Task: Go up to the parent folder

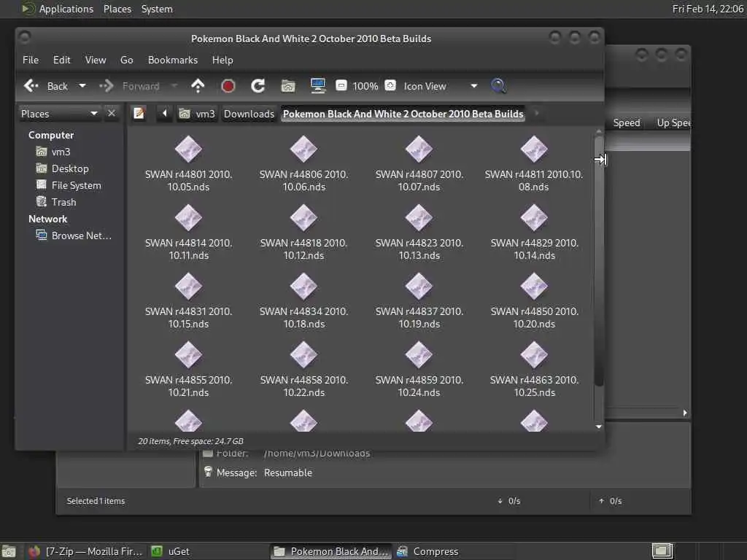Action: [x=198, y=86]
